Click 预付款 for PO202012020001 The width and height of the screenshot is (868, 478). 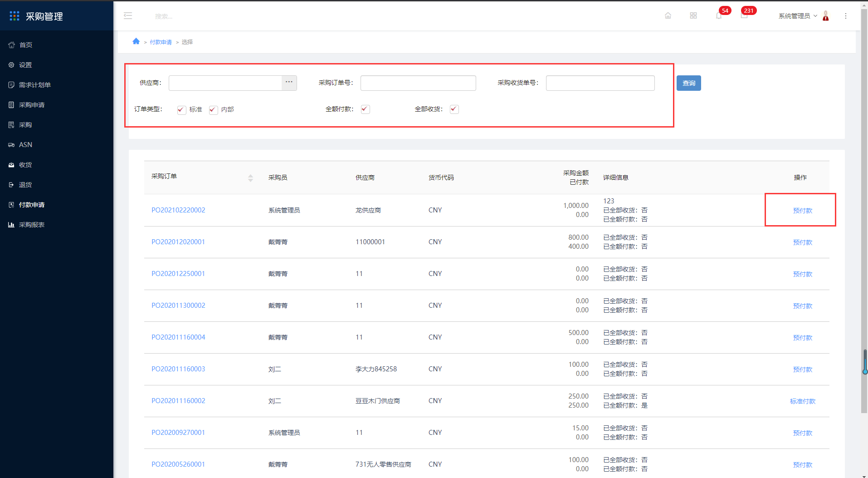click(x=802, y=242)
